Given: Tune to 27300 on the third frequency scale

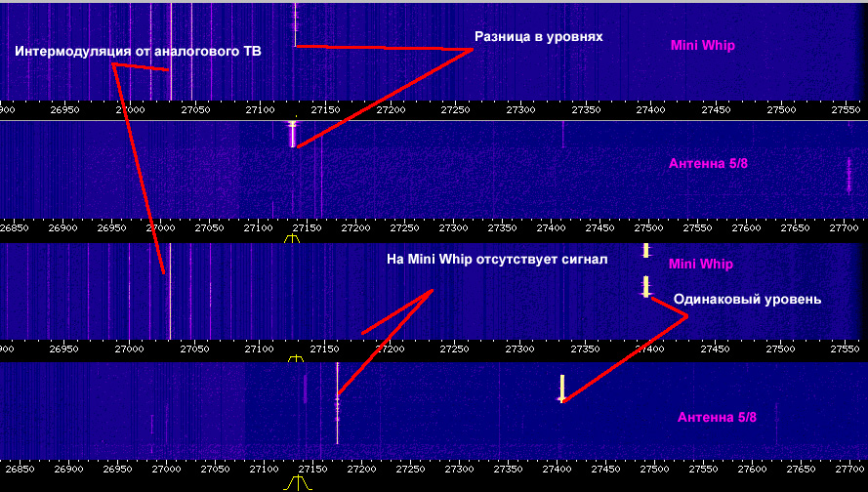Looking at the screenshot, I should [519, 348].
